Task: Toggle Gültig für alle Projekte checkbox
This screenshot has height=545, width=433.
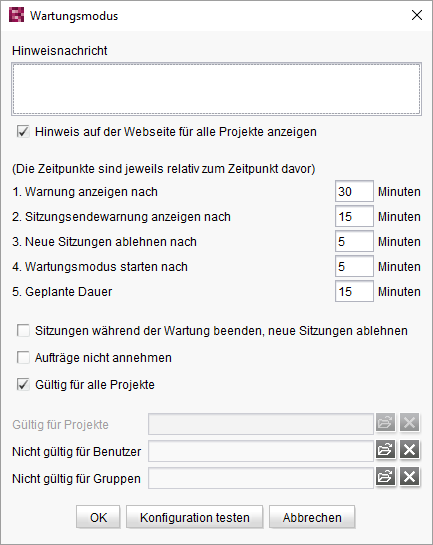Action: 23,385
